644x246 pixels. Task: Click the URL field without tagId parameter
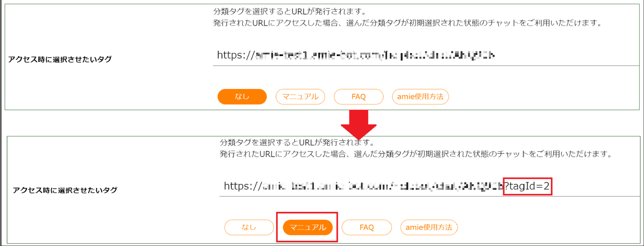(x=426, y=55)
